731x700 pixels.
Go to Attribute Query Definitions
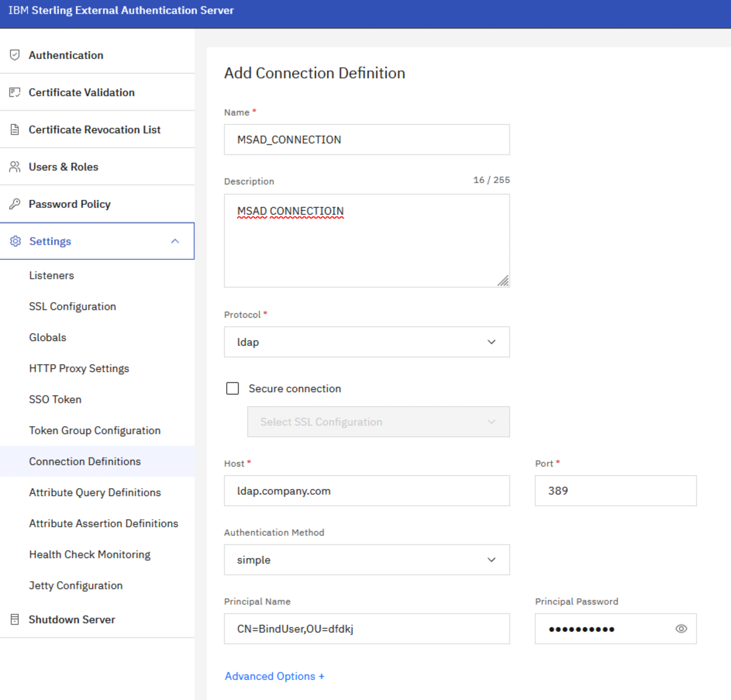coord(97,492)
